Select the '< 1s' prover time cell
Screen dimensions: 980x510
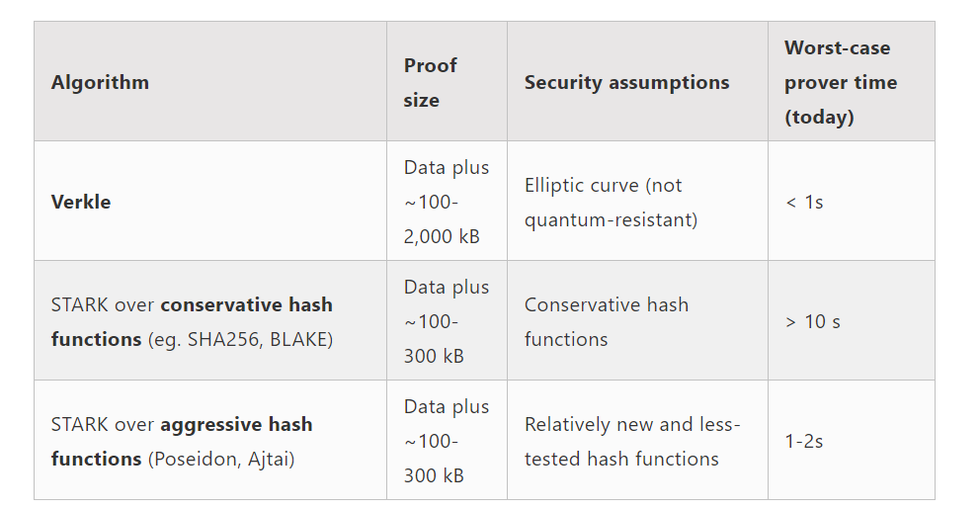(x=852, y=201)
